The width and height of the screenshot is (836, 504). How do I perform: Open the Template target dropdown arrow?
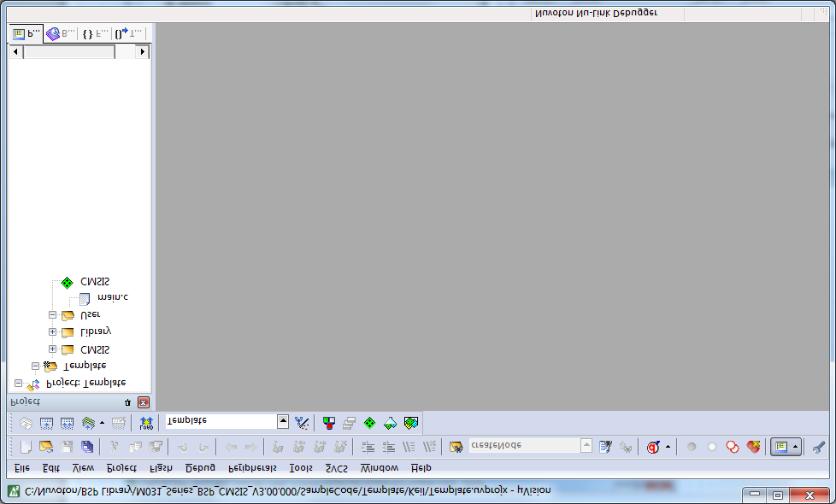[x=283, y=421]
